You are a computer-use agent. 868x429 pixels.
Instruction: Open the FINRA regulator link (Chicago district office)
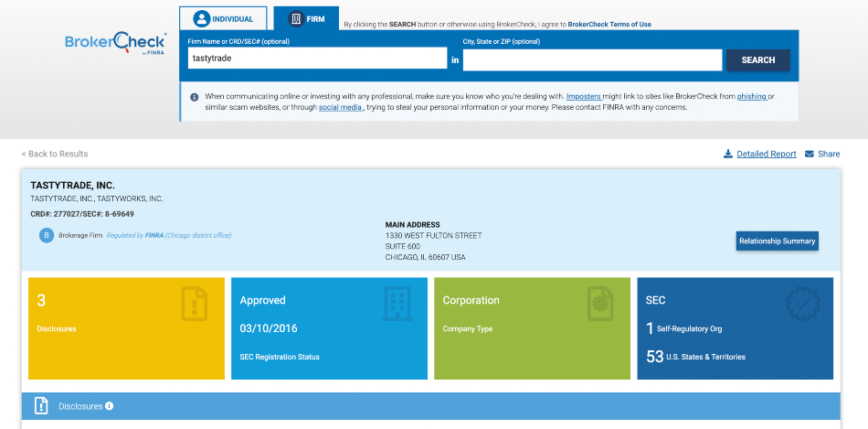169,235
